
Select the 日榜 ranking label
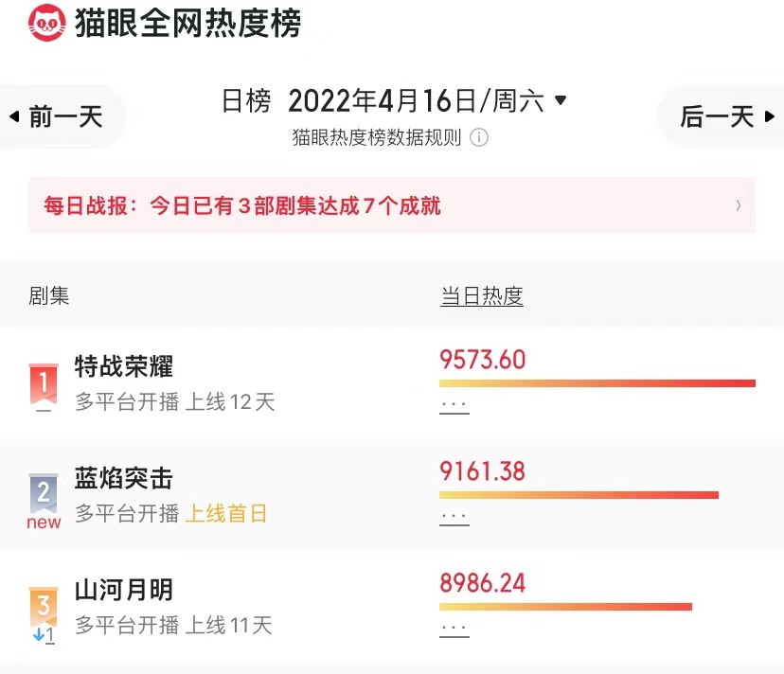(x=246, y=100)
